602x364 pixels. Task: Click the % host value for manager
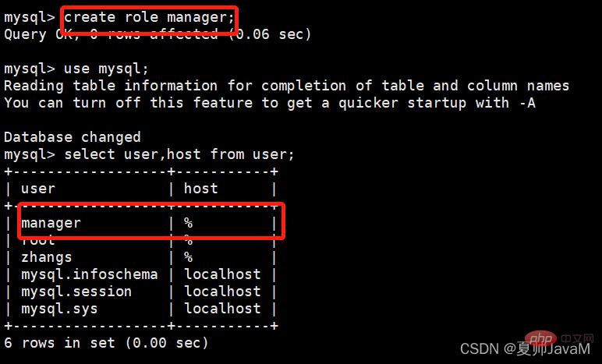[188, 223]
